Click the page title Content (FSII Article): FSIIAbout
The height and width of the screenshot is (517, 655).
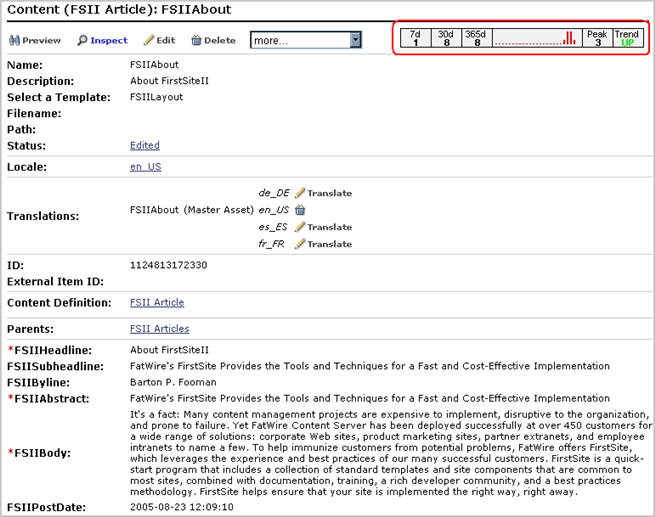tap(119, 10)
